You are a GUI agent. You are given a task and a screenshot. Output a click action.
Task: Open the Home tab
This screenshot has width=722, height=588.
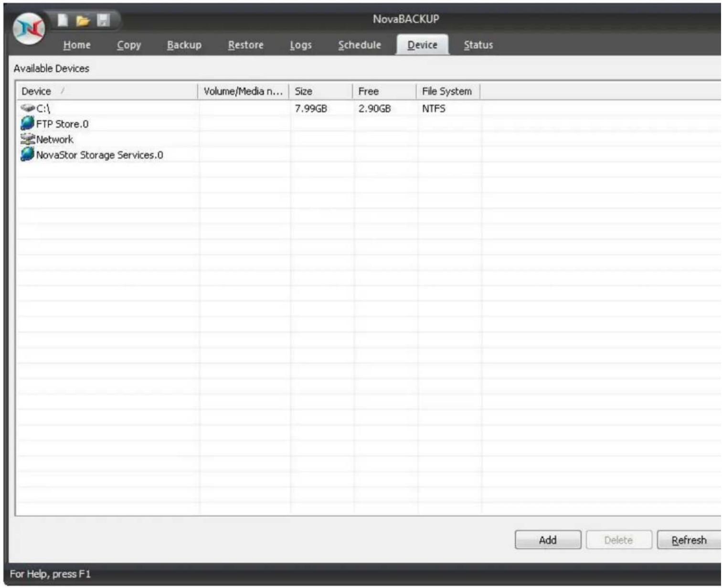(x=77, y=45)
